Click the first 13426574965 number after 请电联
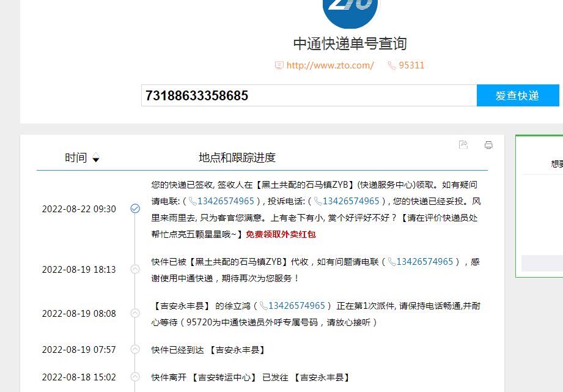The image size is (563, 392). pyautogui.click(x=226, y=201)
